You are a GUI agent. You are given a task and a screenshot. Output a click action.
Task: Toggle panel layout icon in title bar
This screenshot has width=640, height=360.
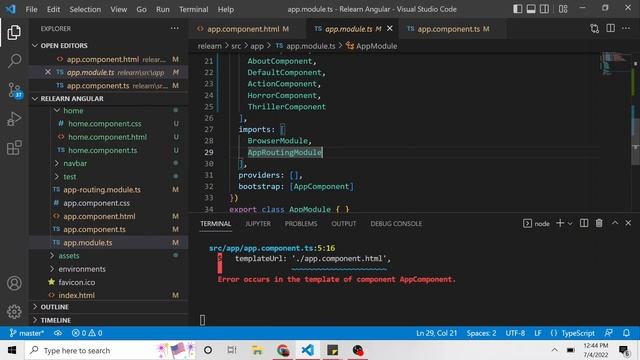(x=531, y=9)
